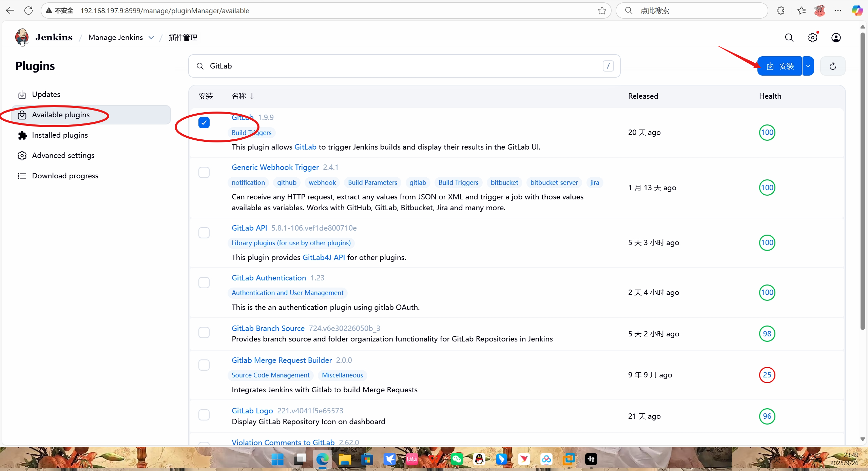Screen dimensions: 868x471
Task: Select the GitLab Authentication plugin checkbox
Action: click(204, 282)
